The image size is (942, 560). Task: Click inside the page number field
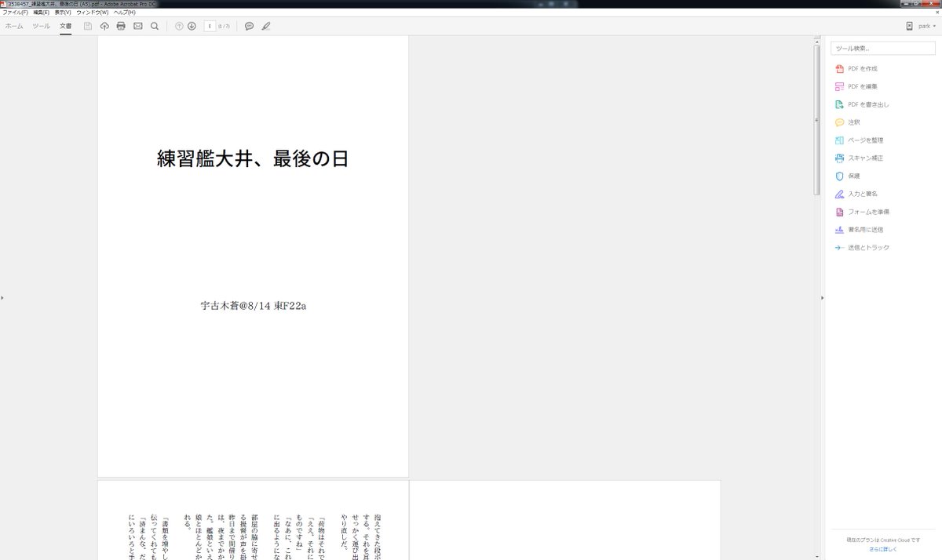[210, 26]
